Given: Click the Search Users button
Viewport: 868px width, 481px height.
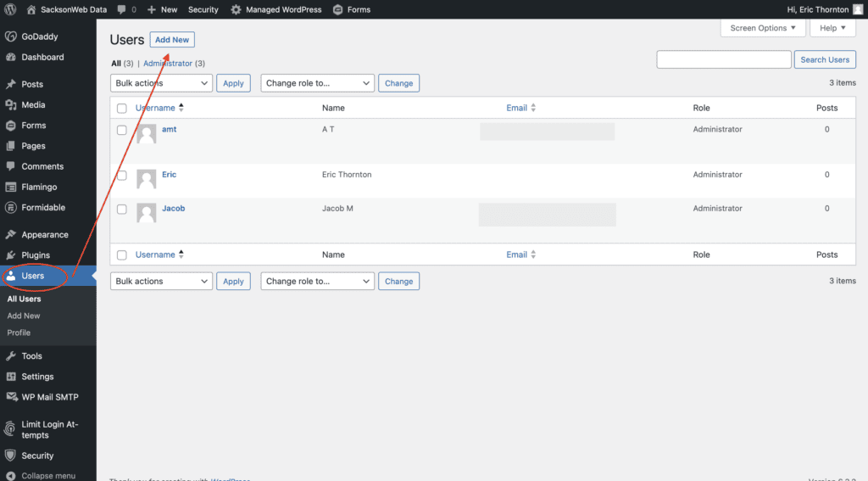Looking at the screenshot, I should pyautogui.click(x=825, y=59).
